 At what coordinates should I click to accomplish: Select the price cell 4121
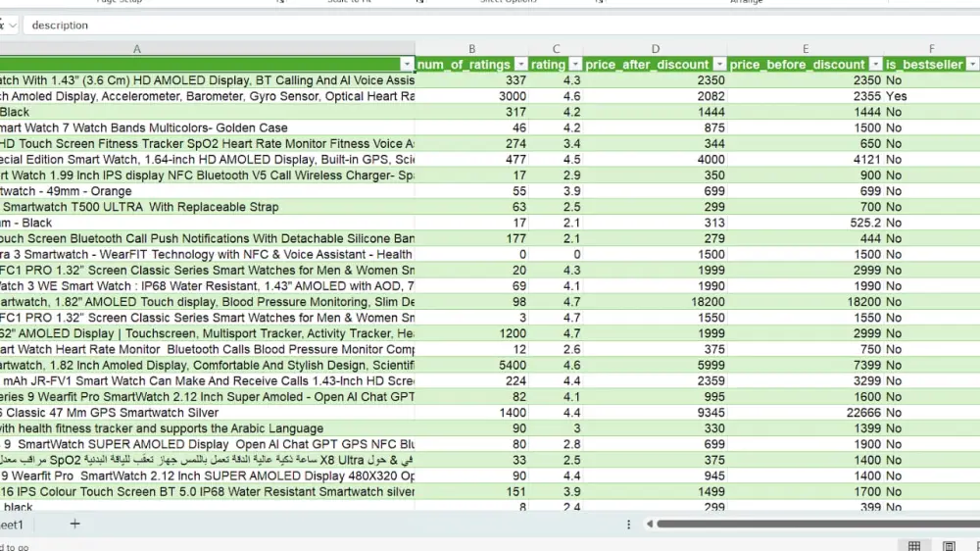(805, 160)
